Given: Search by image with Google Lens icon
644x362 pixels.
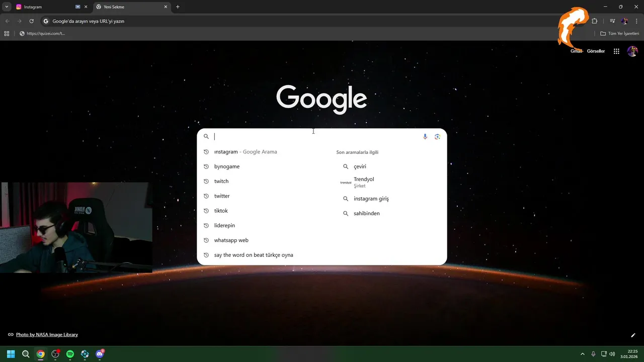Looking at the screenshot, I should pyautogui.click(x=437, y=136).
